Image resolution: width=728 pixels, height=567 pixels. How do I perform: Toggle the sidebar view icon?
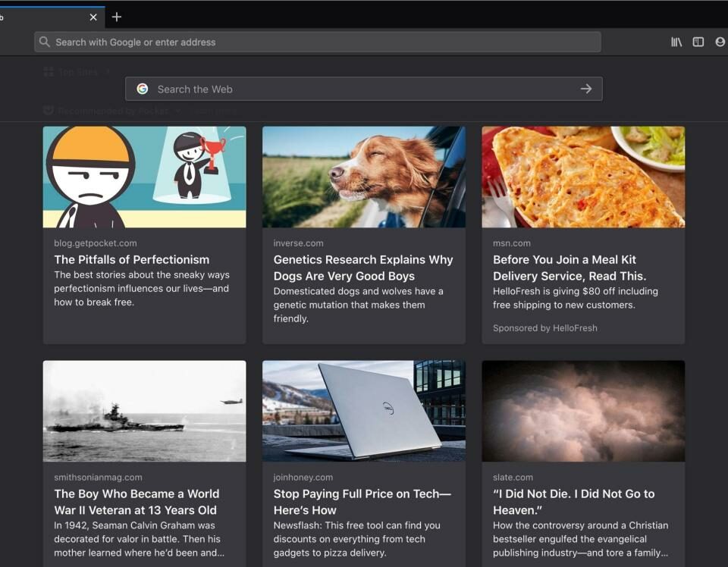[698, 42]
